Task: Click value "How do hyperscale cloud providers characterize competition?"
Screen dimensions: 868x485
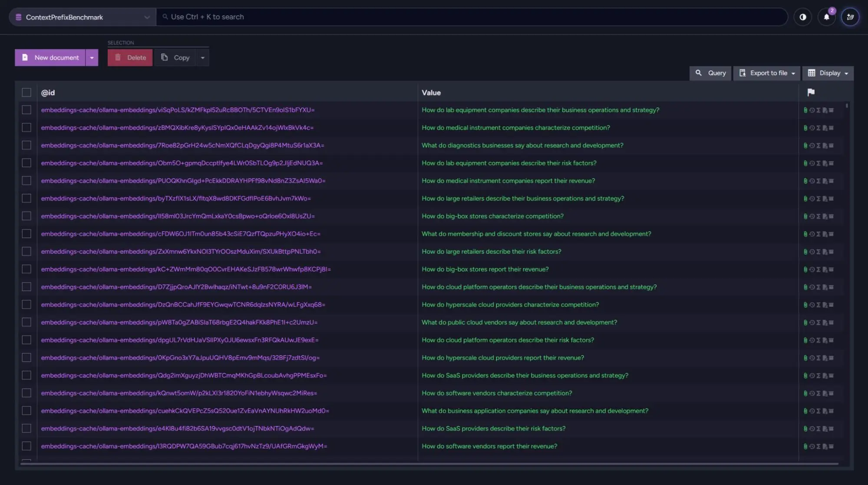Action: [x=510, y=305]
